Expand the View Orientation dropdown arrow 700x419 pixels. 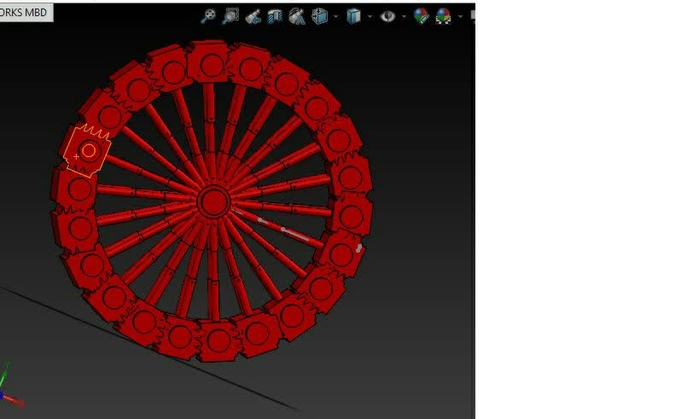pos(336,16)
